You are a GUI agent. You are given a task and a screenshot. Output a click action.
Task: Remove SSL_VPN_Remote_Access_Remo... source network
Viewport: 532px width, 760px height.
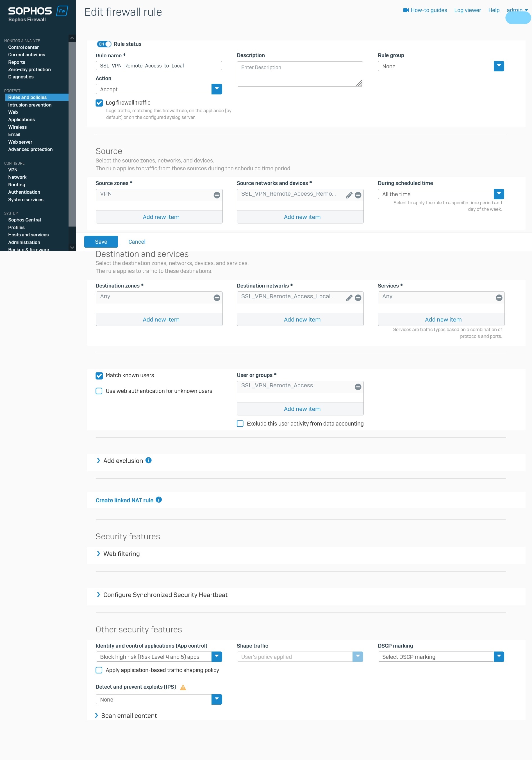coord(358,195)
